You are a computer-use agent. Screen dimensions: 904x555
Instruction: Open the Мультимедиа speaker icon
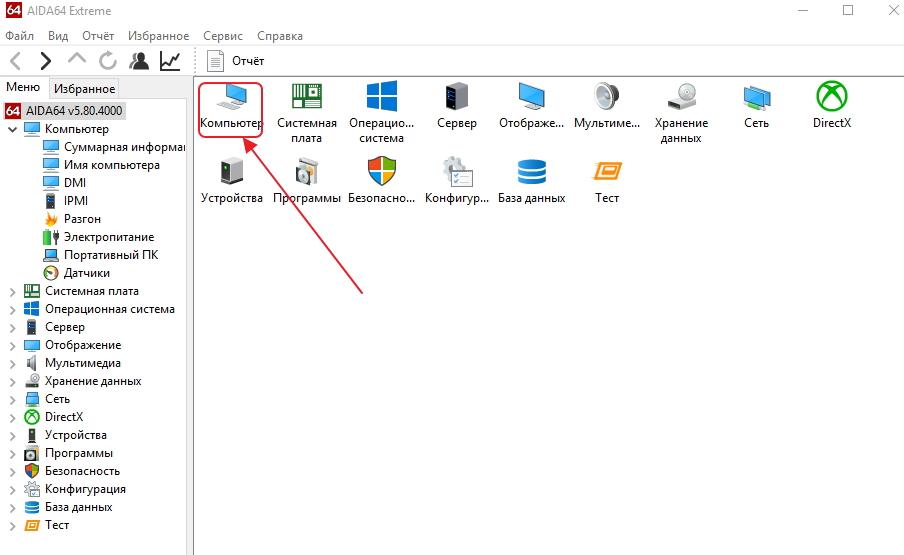607,97
